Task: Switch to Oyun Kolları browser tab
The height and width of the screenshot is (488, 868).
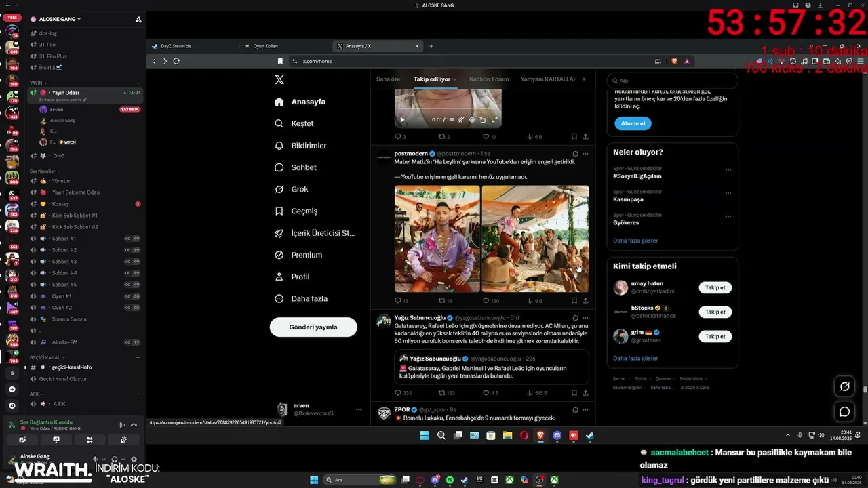Action: pyautogui.click(x=285, y=46)
